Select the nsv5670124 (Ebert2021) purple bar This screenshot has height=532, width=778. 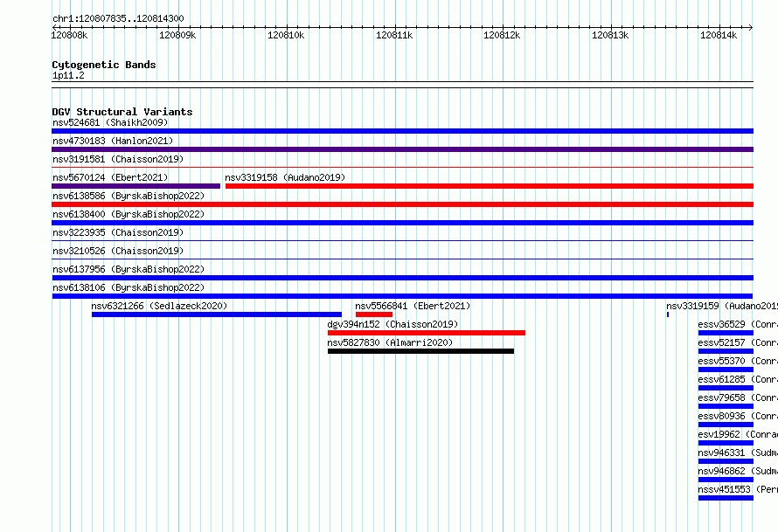pyautogui.click(x=136, y=186)
